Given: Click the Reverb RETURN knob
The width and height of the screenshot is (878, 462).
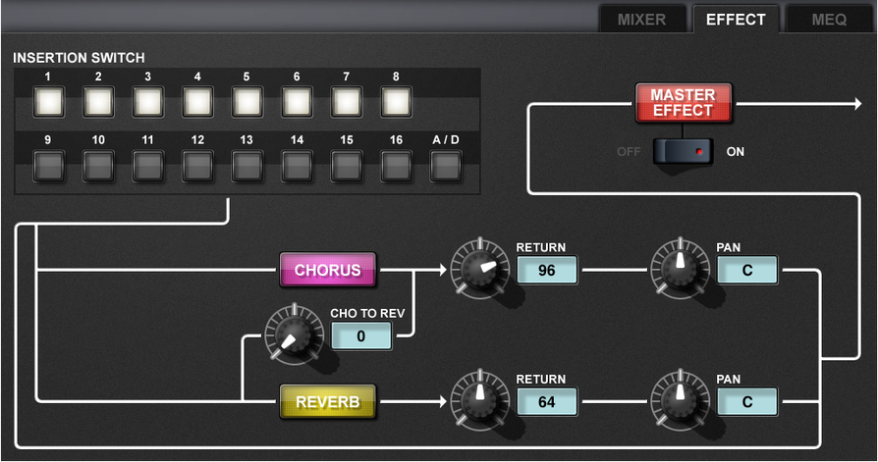Looking at the screenshot, I should click(480, 399).
